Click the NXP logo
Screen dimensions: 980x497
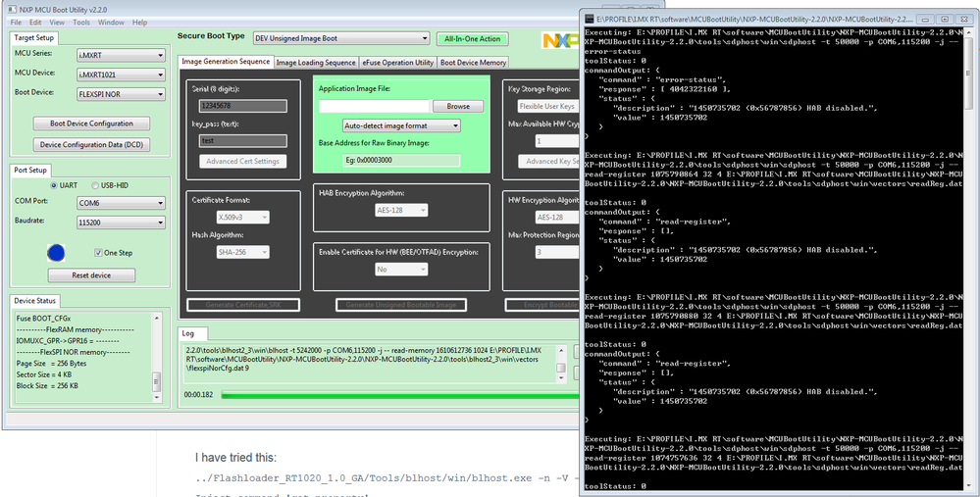pos(560,40)
